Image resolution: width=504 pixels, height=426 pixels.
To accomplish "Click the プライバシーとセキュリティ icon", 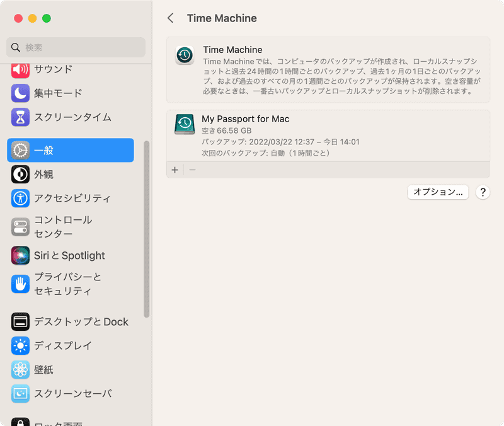I will point(20,284).
